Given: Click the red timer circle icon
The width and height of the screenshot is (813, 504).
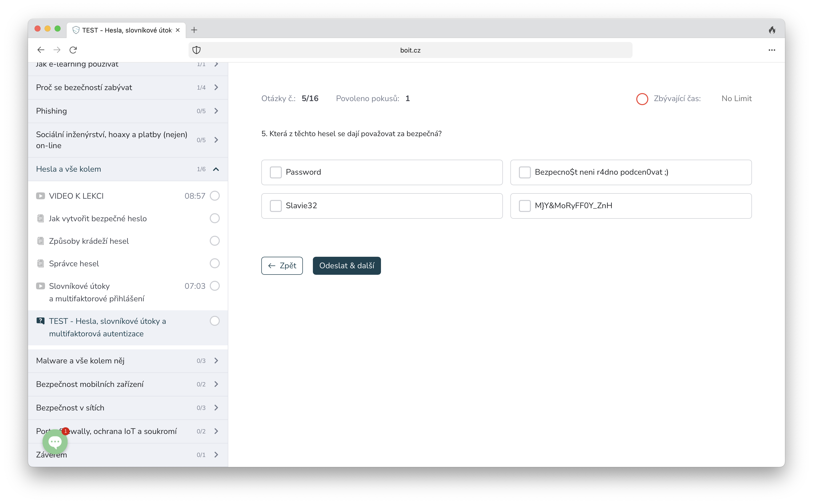Looking at the screenshot, I should [642, 99].
